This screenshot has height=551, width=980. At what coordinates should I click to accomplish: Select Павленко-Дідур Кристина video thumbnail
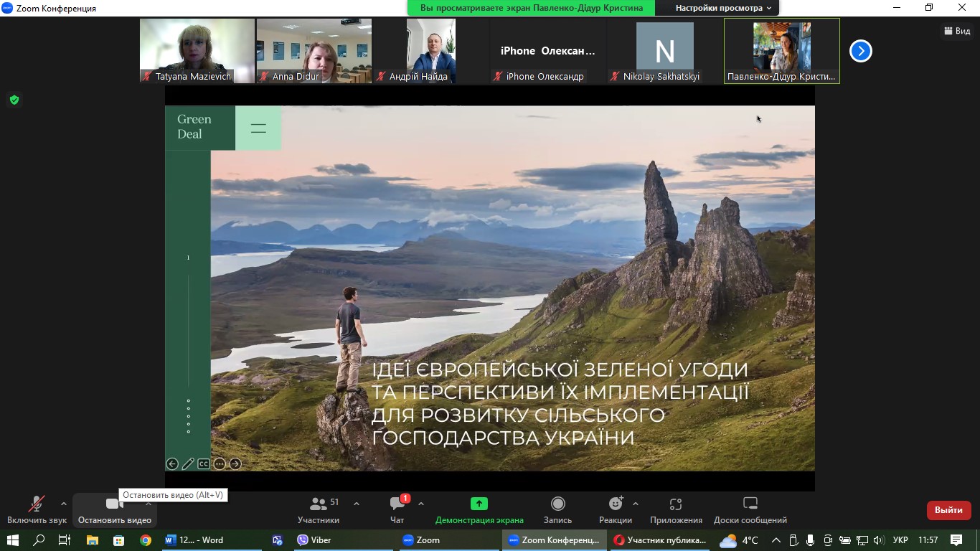[781, 51]
